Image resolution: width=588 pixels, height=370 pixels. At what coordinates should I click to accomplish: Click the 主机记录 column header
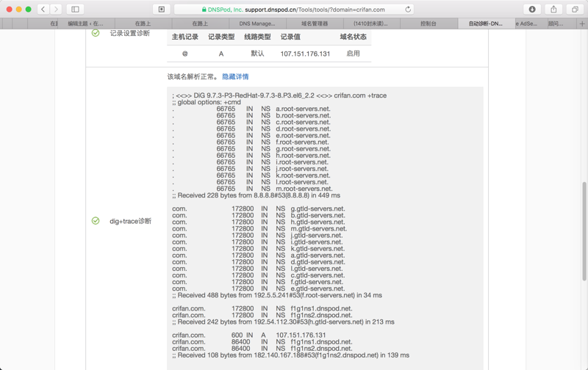click(185, 37)
